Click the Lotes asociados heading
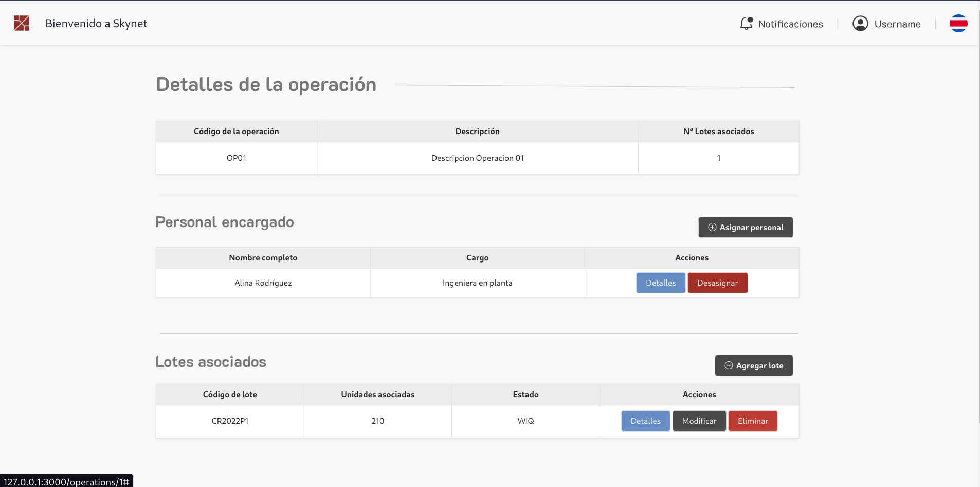 tap(211, 362)
